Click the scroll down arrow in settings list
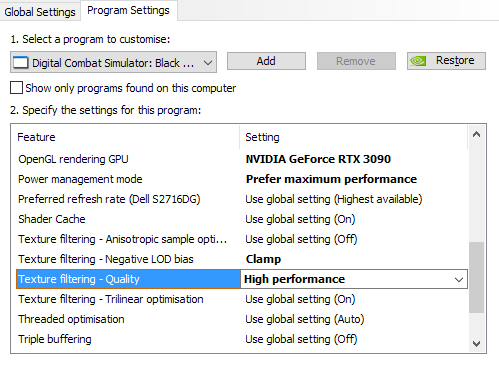The height and width of the screenshot is (368, 499). click(477, 344)
